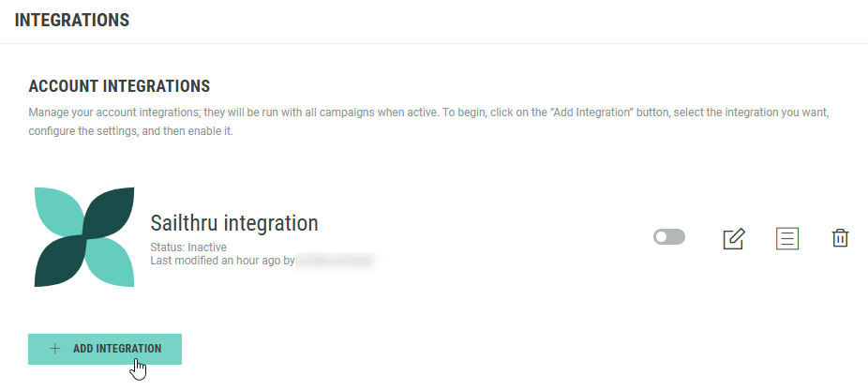Click the INTEGRATIONS page heading
Viewport: 868px width, 390px height.
(72, 20)
